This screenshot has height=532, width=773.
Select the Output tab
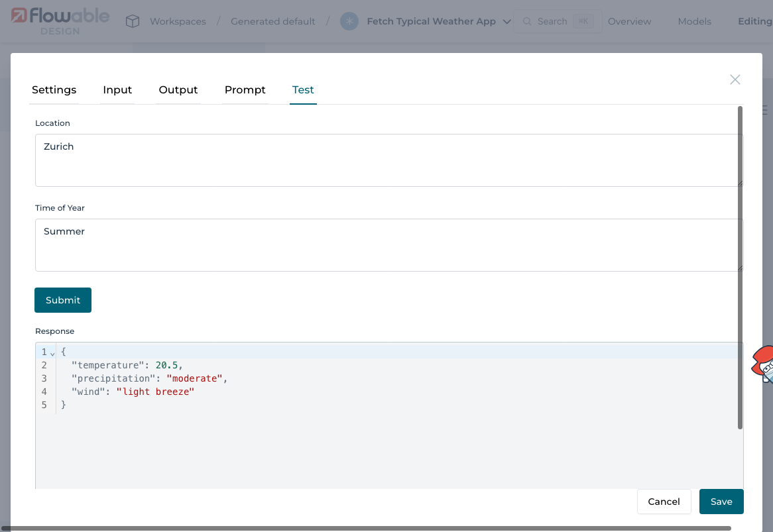178,90
